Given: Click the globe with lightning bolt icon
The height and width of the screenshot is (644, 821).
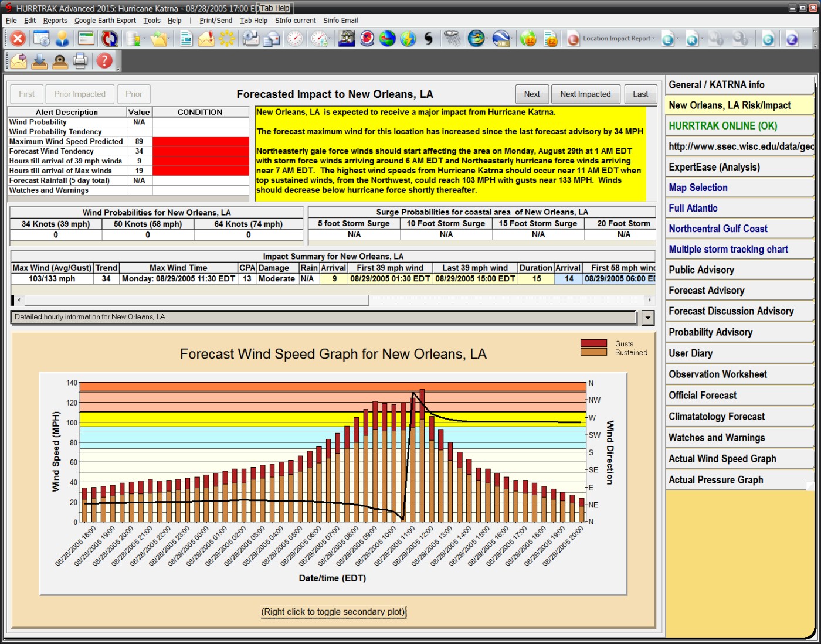Looking at the screenshot, I should point(408,39).
